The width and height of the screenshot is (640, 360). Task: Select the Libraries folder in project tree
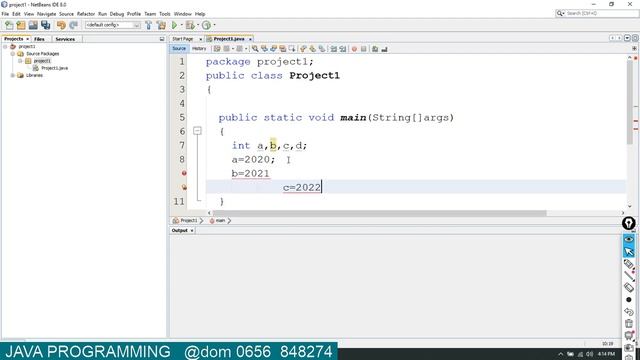tap(34, 76)
